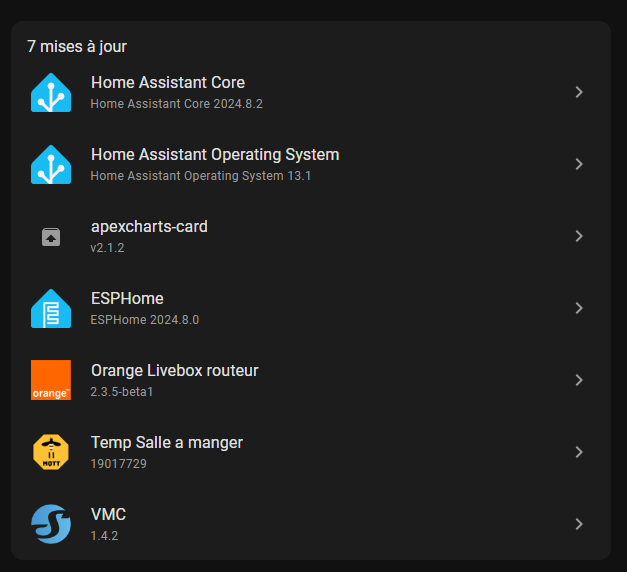Screen dimensions: 627x572
Task: Click the apexcharts-card package icon
Action: tap(51, 237)
